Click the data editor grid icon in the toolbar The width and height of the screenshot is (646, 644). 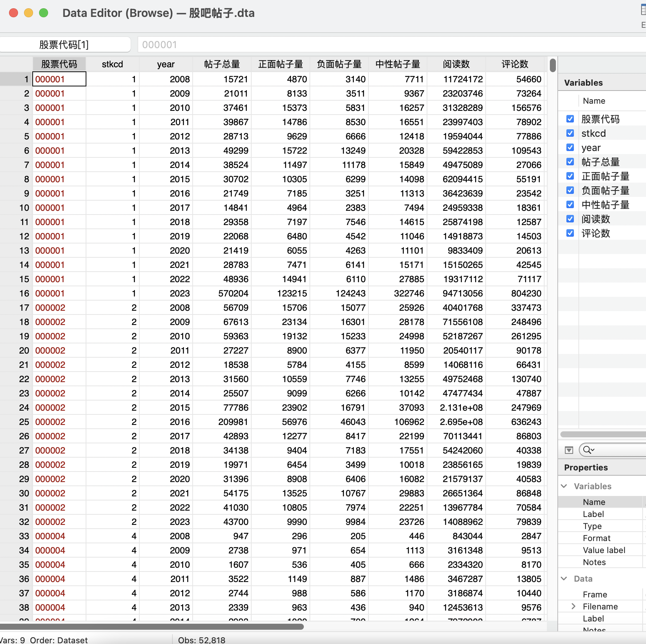point(643,10)
